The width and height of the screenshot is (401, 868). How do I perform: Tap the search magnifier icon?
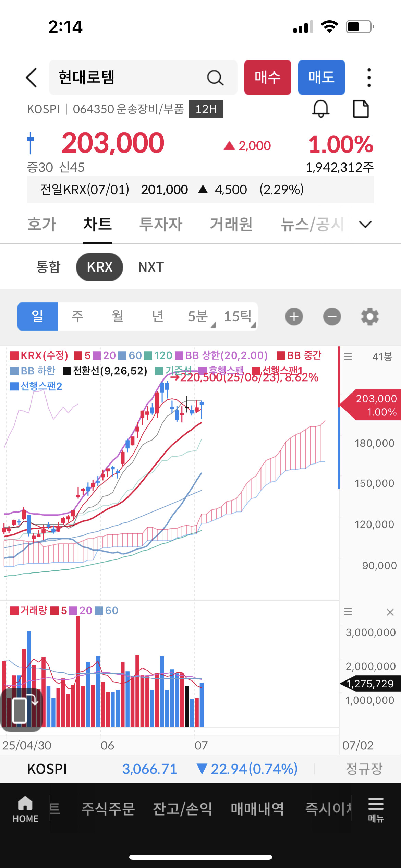pos(215,78)
